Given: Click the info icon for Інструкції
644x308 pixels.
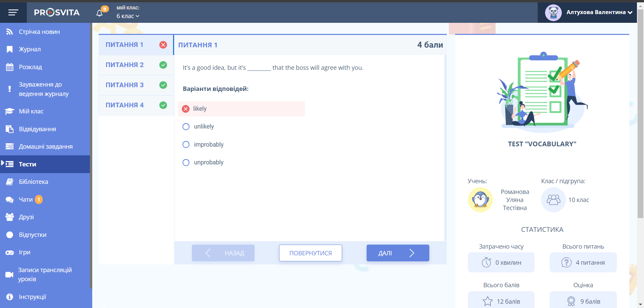Looking at the screenshot, I should coord(9,297).
